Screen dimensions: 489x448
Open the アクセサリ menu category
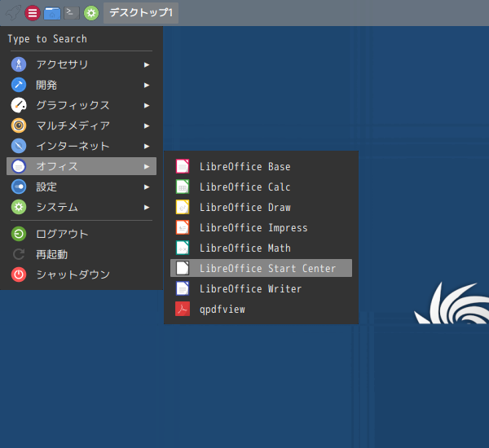pos(81,64)
